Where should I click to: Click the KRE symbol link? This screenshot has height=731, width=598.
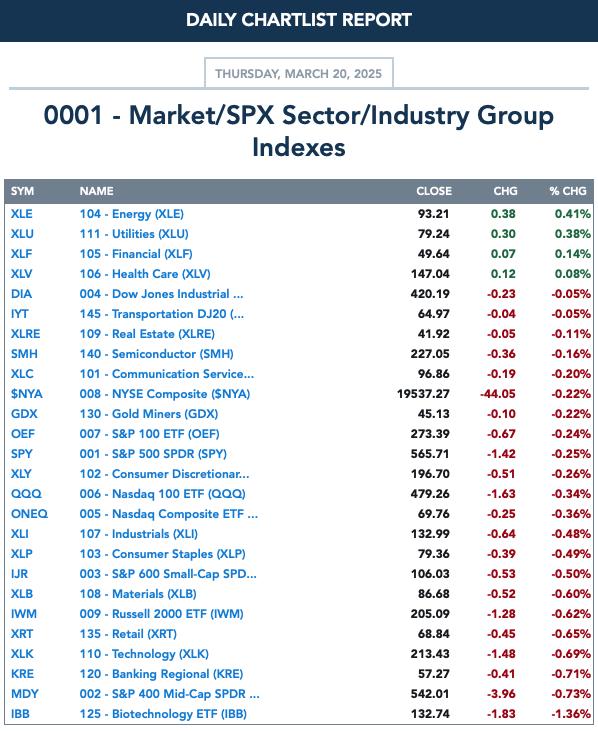coord(22,674)
